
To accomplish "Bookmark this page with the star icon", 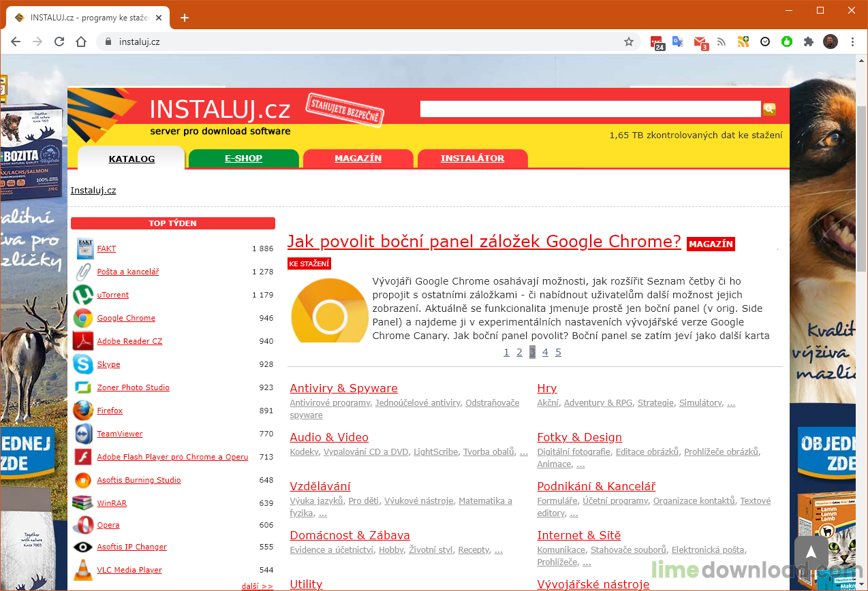I will click(629, 42).
